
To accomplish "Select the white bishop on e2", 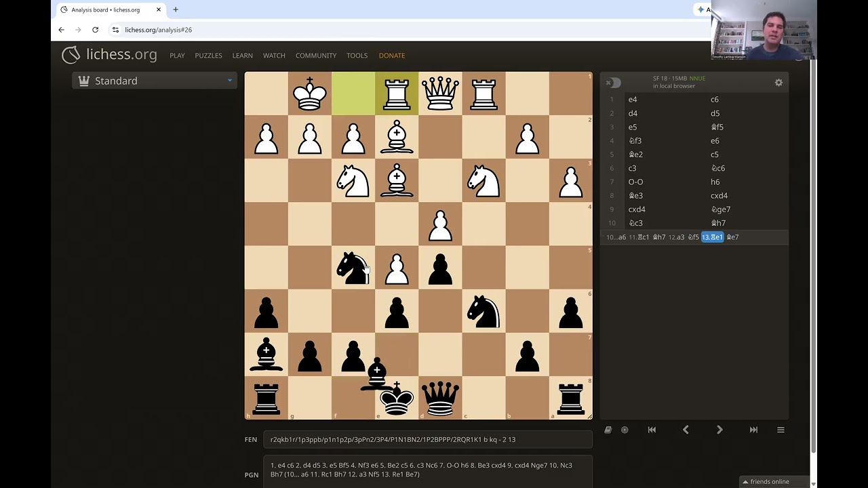I will pyautogui.click(x=397, y=137).
